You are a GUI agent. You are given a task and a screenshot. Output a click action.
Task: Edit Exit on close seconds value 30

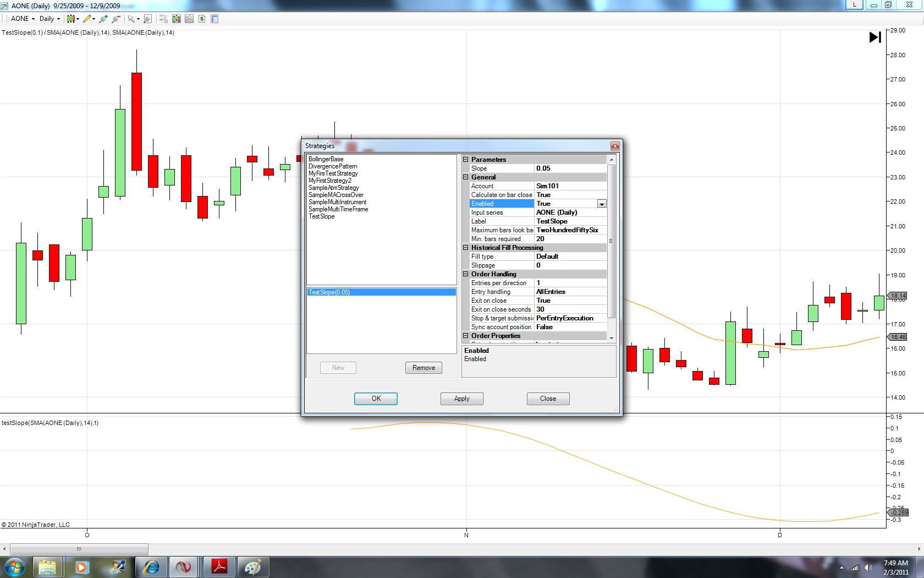point(571,309)
